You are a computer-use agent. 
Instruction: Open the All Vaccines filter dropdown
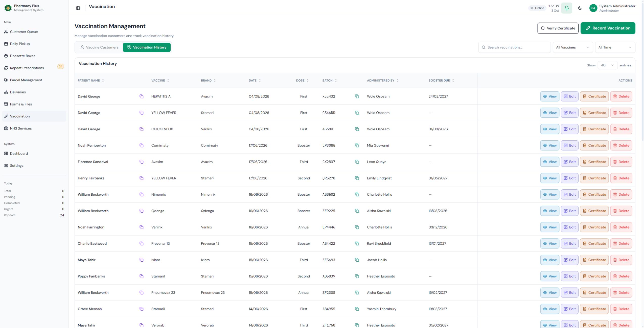pyautogui.click(x=573, y=47)
